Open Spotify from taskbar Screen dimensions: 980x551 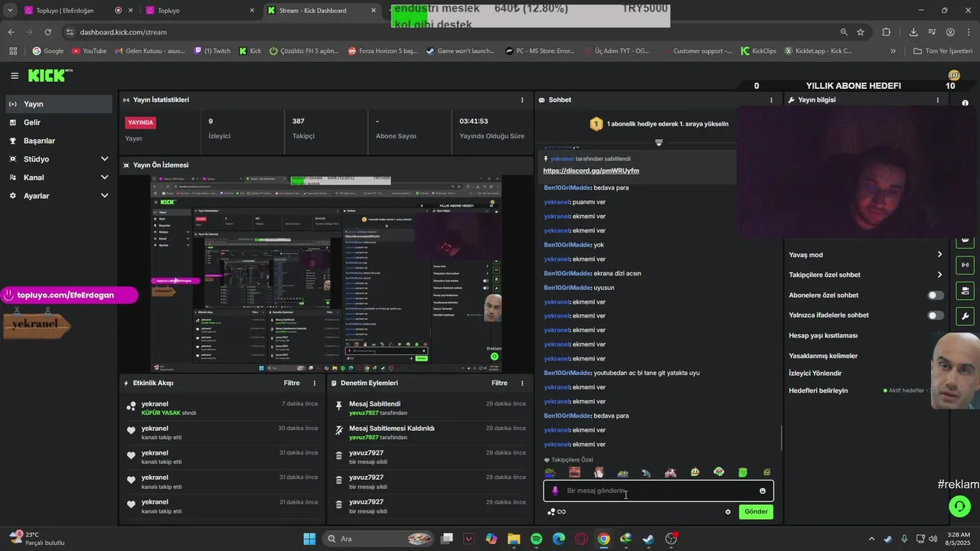tap(536, 539)
